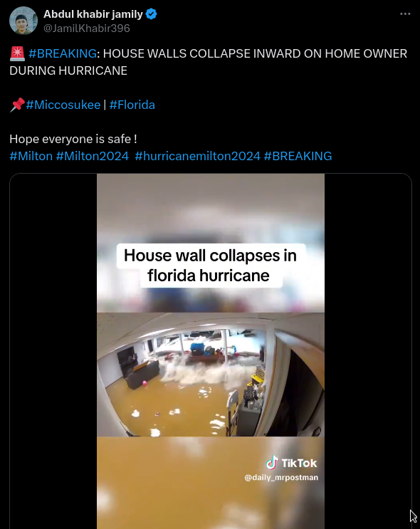Viewport: 420px width, 529px height.
Task: Click the HOUSE WALLS COLLAPSE tweet text
Action: tap(208, 62)
